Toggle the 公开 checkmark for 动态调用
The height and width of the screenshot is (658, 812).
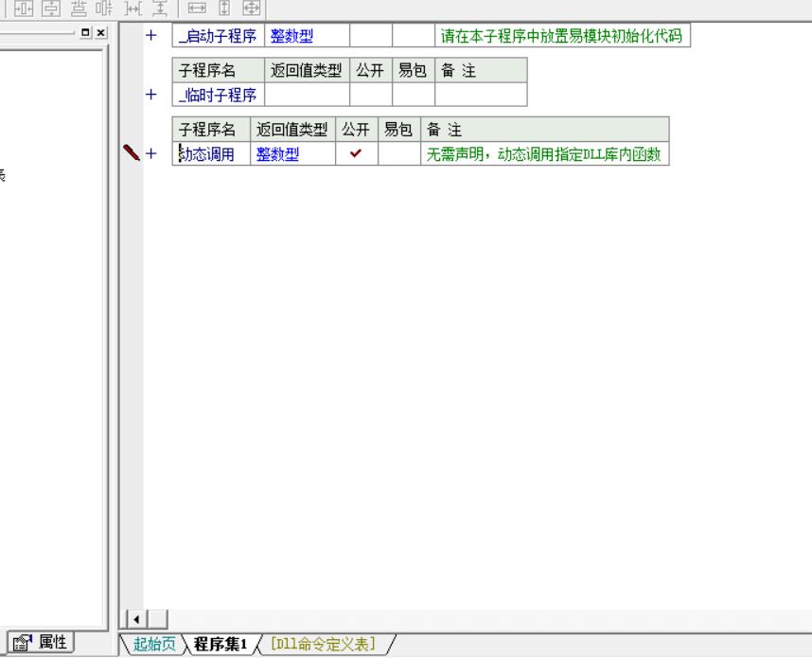point(357,154)
